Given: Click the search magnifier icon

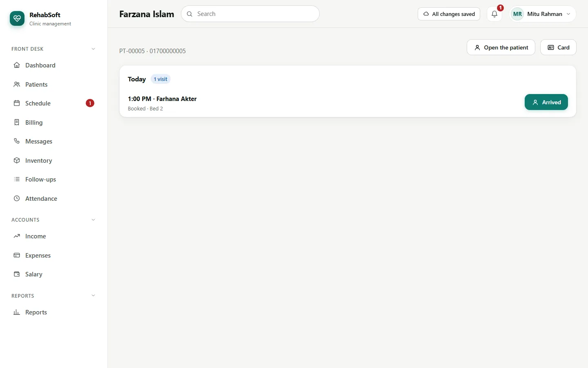Looking at the screenshot, I should pyautogui.click(x=189, y=14).
